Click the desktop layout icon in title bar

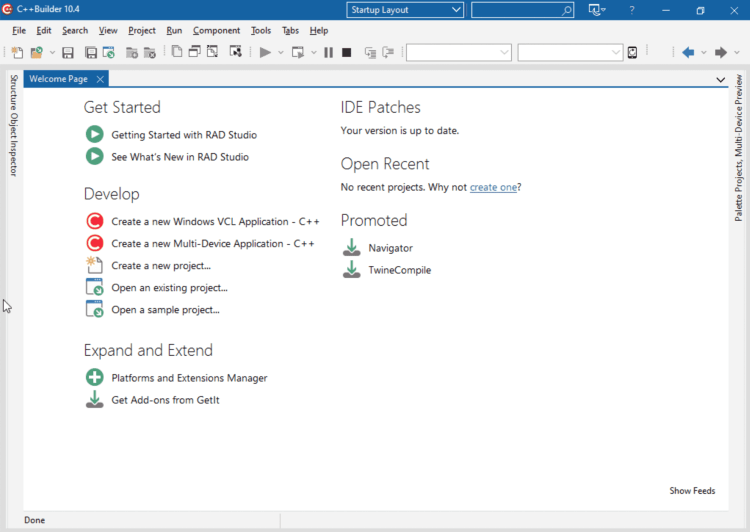[x=595, y=10]
